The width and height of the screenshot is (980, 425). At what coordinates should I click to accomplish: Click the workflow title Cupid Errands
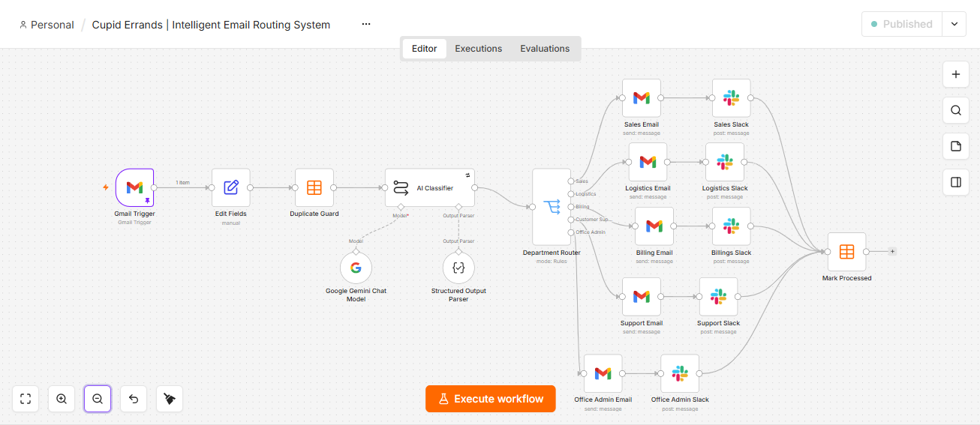coord(211,25)
